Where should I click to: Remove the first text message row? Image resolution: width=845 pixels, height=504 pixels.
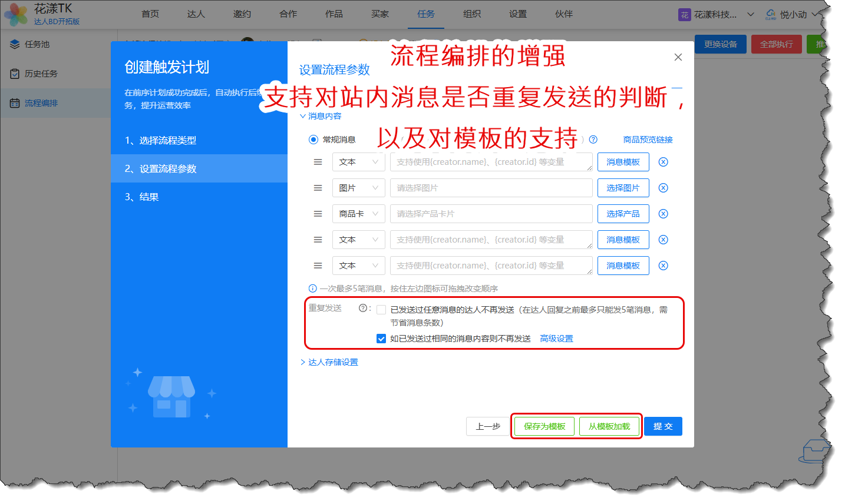click(663, 162)
